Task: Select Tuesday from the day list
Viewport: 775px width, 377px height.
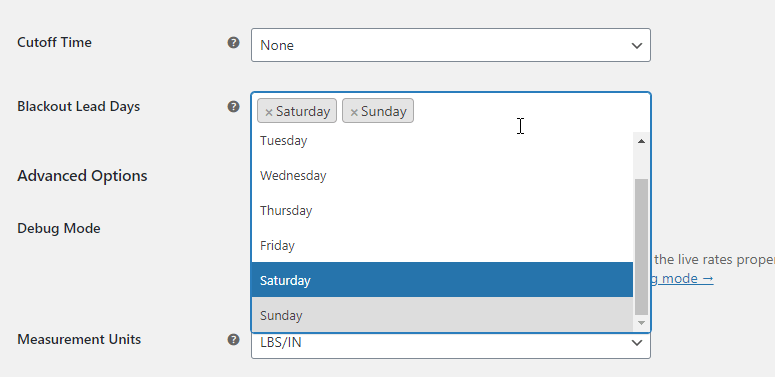Action: coord(442,141)
